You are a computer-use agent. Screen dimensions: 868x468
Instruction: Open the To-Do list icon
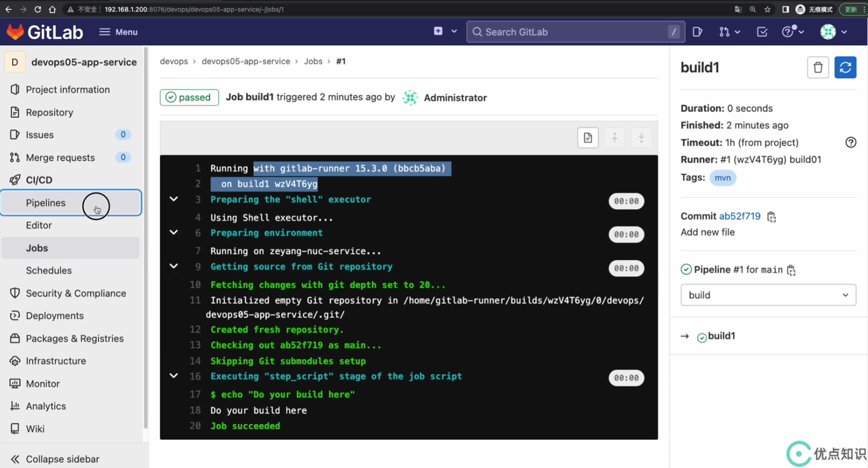pos(762,32)
